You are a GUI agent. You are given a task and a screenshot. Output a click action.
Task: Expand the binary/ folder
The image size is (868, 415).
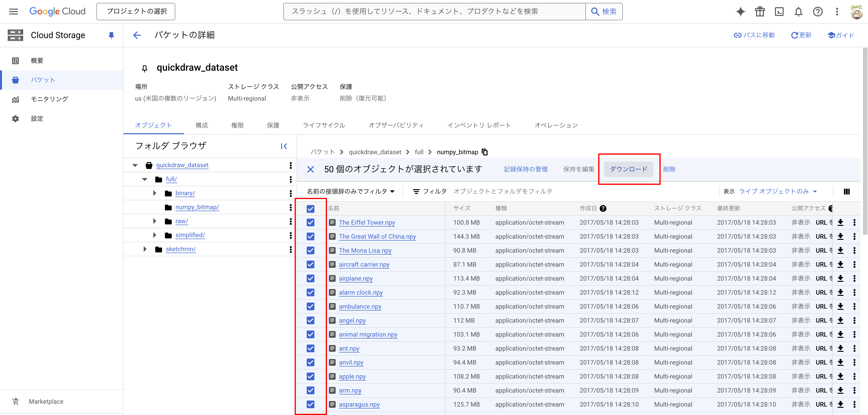click(155, 193)
